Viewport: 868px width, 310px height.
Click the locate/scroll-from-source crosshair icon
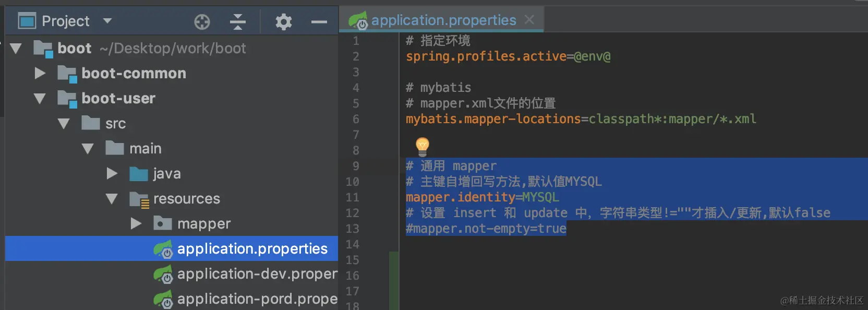coord(202,21)
